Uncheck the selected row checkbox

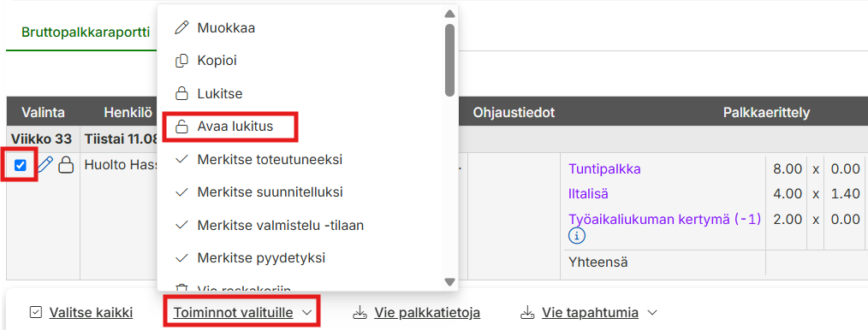tap(21, 165)
